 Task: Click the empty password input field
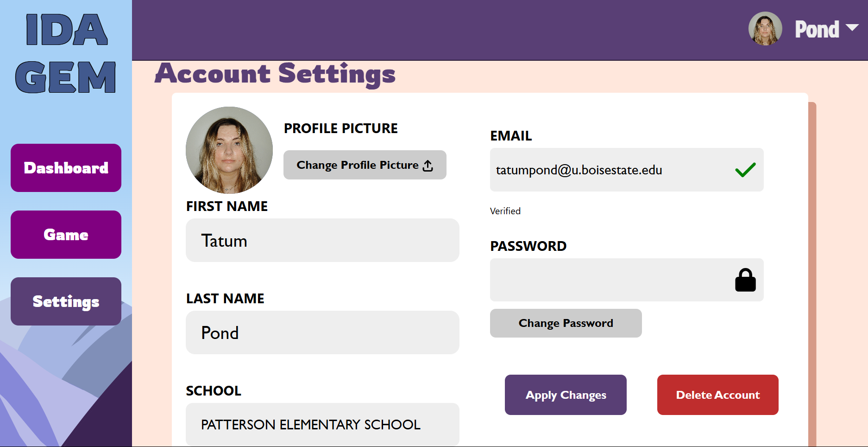coord(627,280)
